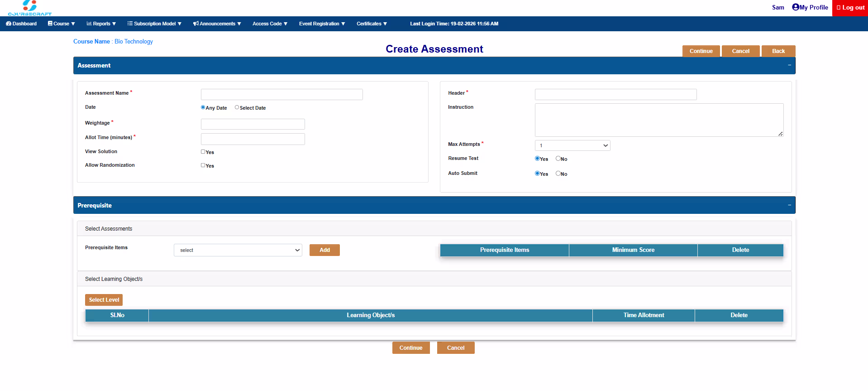The image size is (868, 391).
Task: Click the CourseCraft logo
Action: (x=30, y=8)
